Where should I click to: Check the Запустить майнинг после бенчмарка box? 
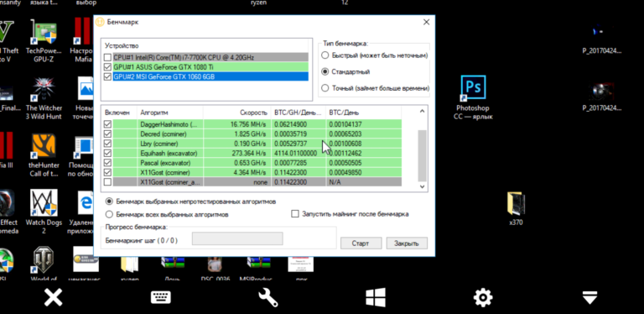295,214
